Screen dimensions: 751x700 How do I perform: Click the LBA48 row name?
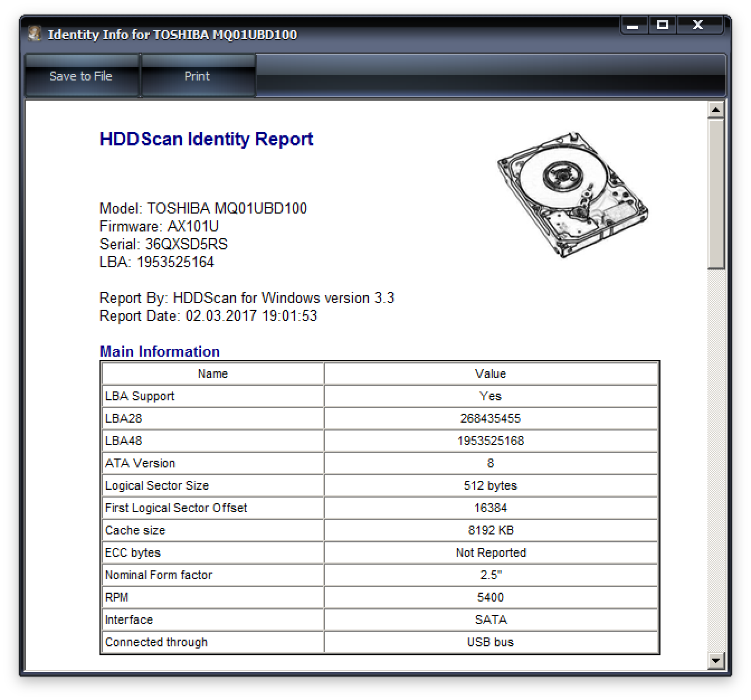point(213,441)
